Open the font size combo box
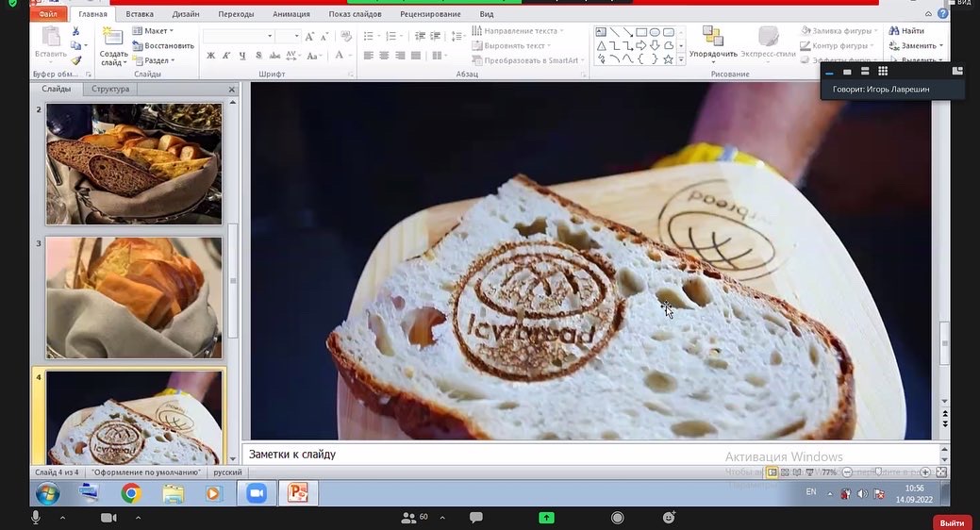Screen dimensions: 980x530 (288, 36)
